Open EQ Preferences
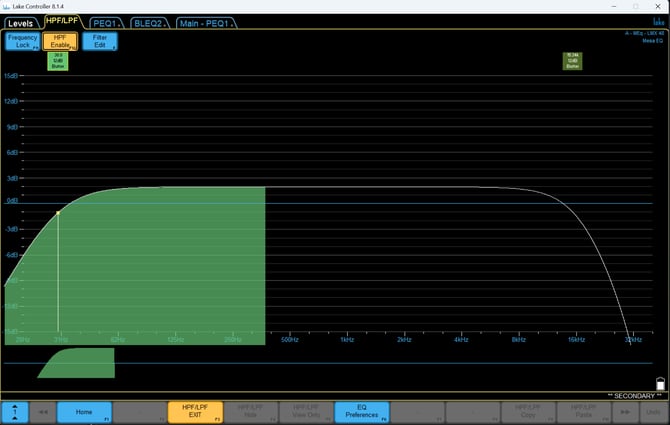The width and height of the screenshot is (670, 425). click(x=362, y=412)
